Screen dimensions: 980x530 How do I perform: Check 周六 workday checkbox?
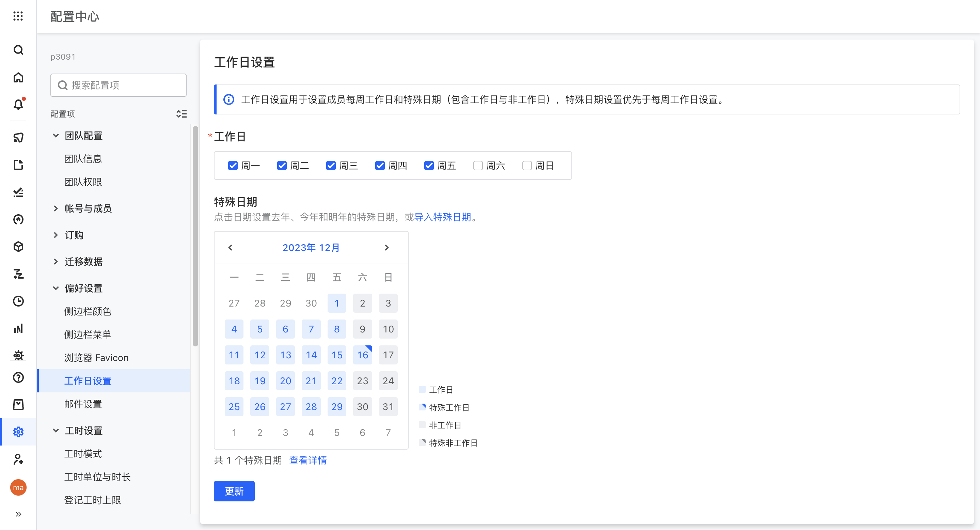click(478, 166)
